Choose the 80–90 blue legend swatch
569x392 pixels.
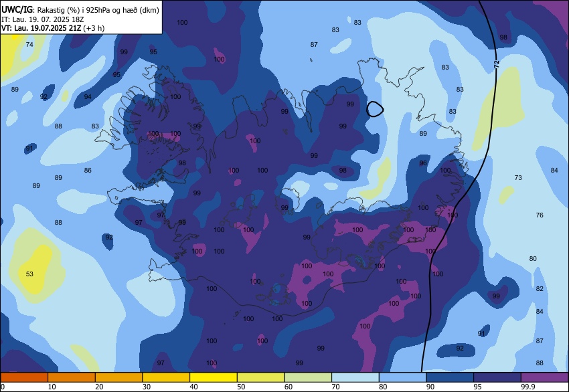click(402, 377)
